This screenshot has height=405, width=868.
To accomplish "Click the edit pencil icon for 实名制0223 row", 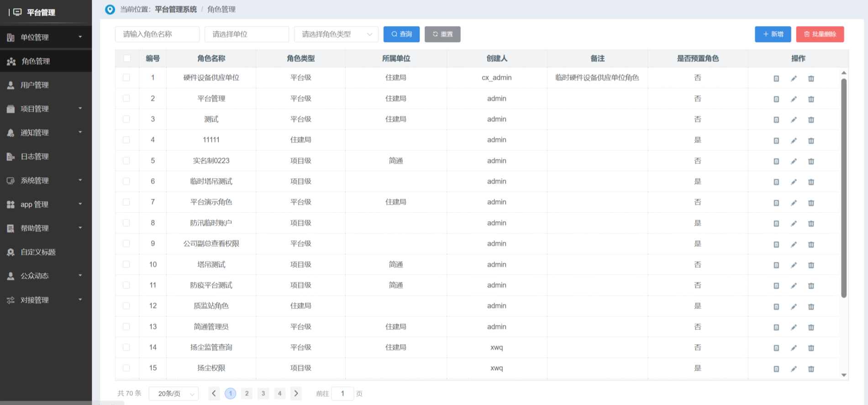I will point(794,161).
